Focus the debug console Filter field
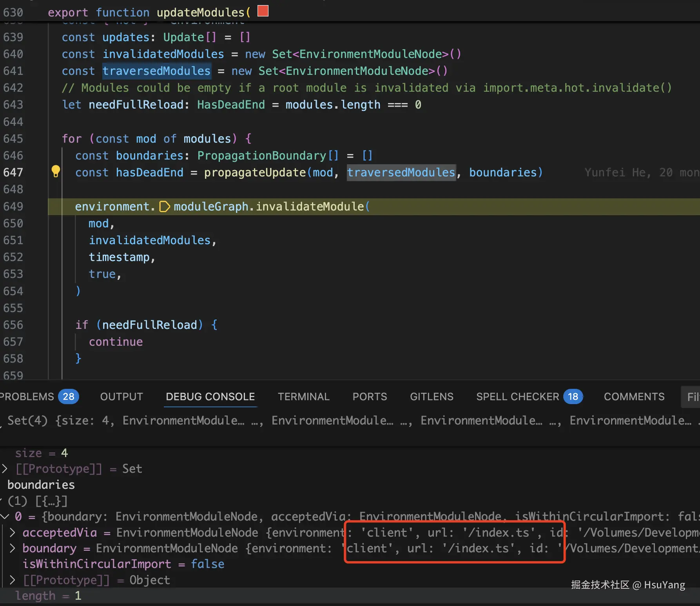700x606 pixels. [x=691, y=397]
